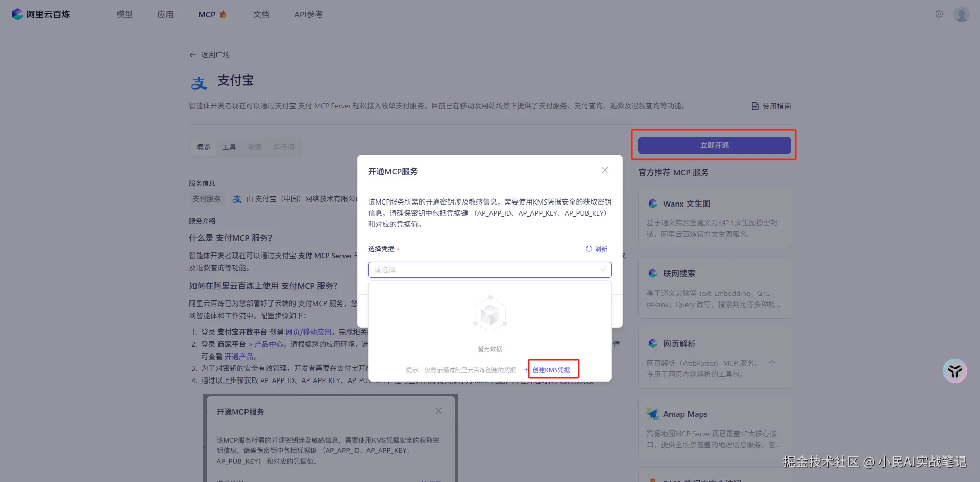This screenshot has width=980, height=482.
Task: Click the 官方推荐 MCP 服务 heading
Action: coord(673,172)
